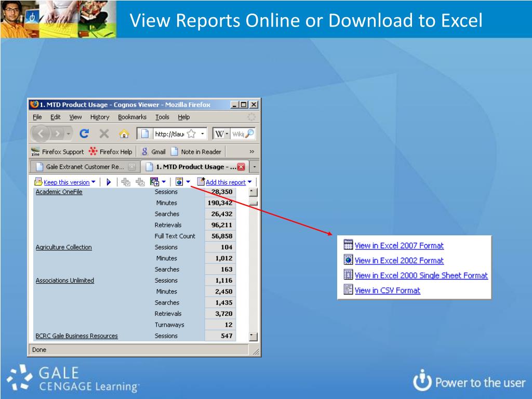Viewport: 532px width, 399px height.
Task: Open the Firefox Help bookmark
Action: point(110,152)
